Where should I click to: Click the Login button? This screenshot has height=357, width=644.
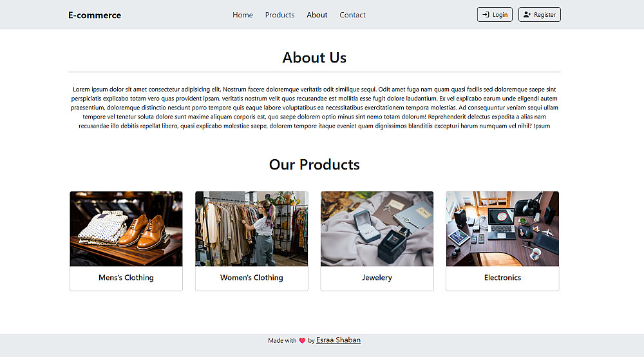[495, 15]
